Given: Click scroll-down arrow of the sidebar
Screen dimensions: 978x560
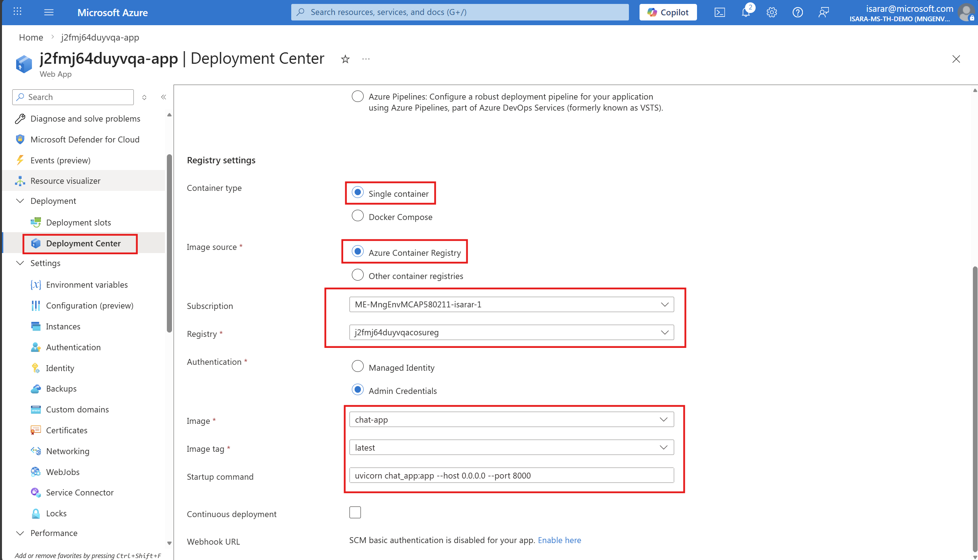Looking at the screenshot, I should [x=169, y=543].
